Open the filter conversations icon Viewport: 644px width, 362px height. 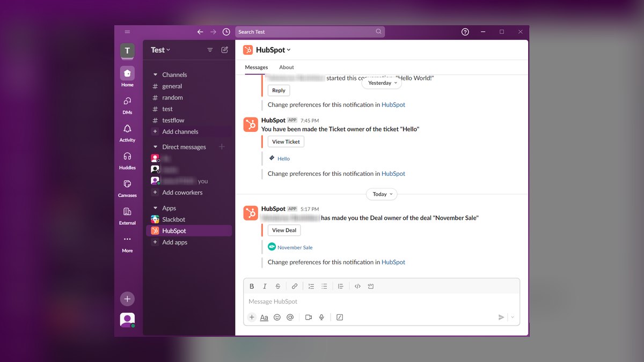[210, 50]
